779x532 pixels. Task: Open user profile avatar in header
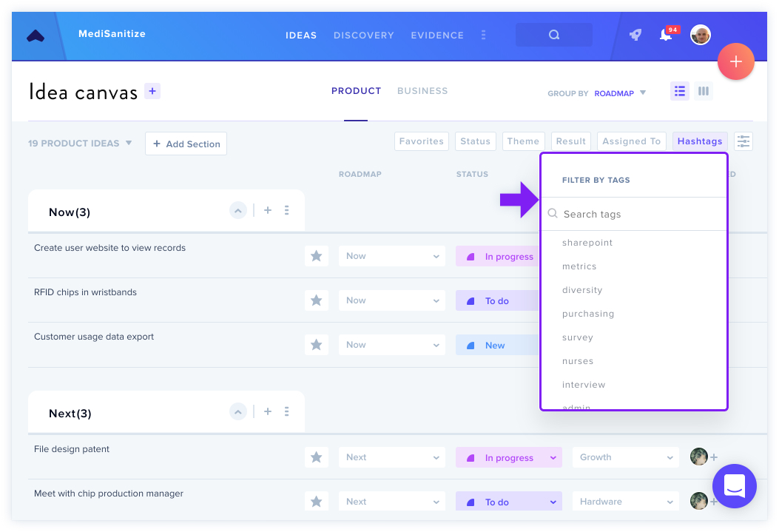pyautogui.click(x=701, y=35)
